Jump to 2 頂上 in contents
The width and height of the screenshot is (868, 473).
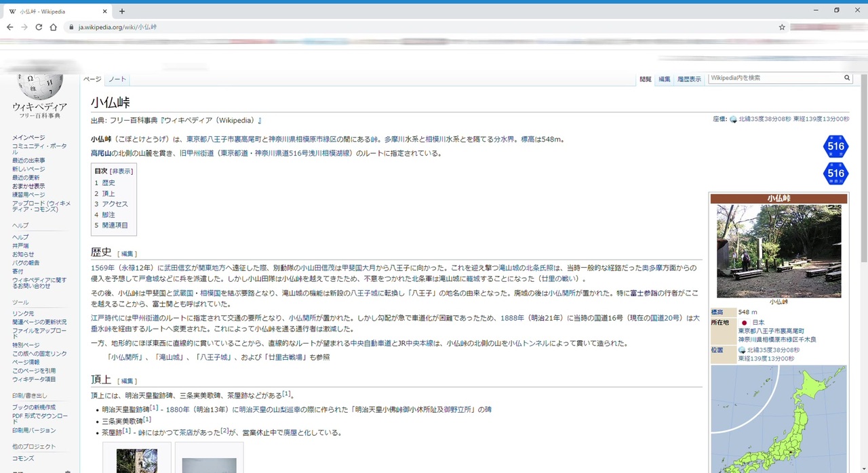click(x=105, y=194)
